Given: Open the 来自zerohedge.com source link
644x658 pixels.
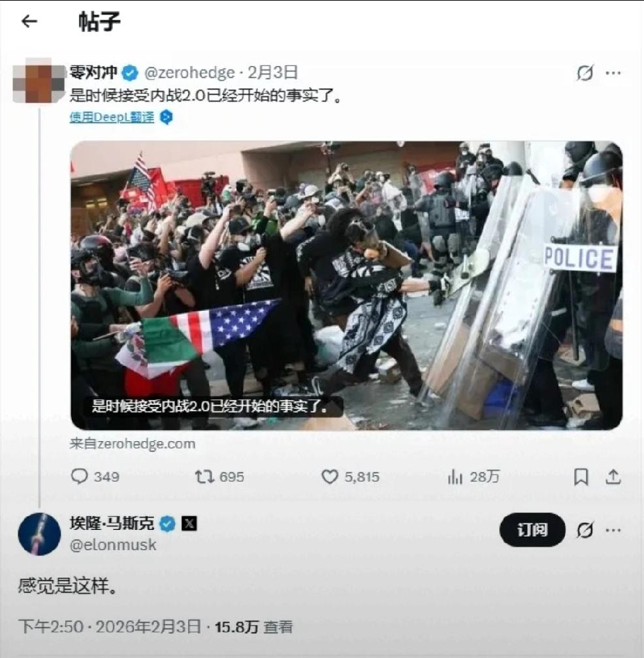Looking at the screenshot, I should click(x=132, y=444).
